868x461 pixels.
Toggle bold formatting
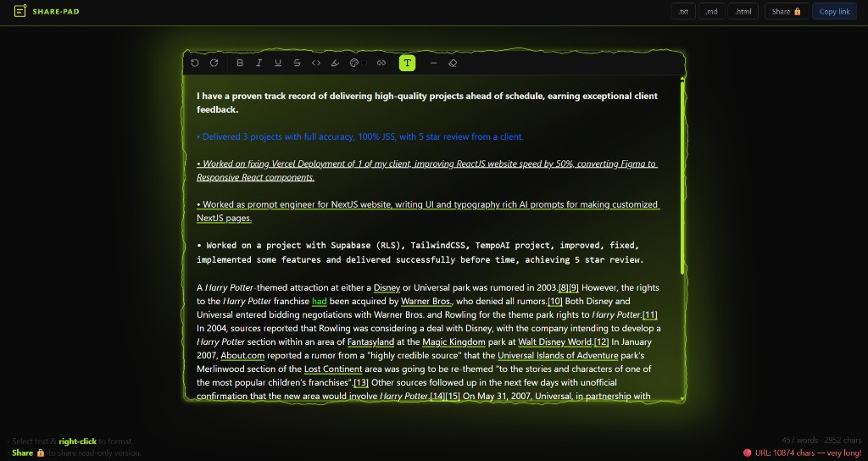point(240,63)
